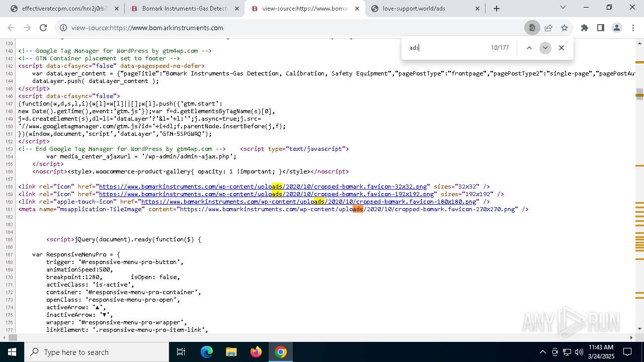This screenshot has width=644, height=362.
Task: Select the view-source bomarkinstruments tab
Action: (x=304, y=9)
